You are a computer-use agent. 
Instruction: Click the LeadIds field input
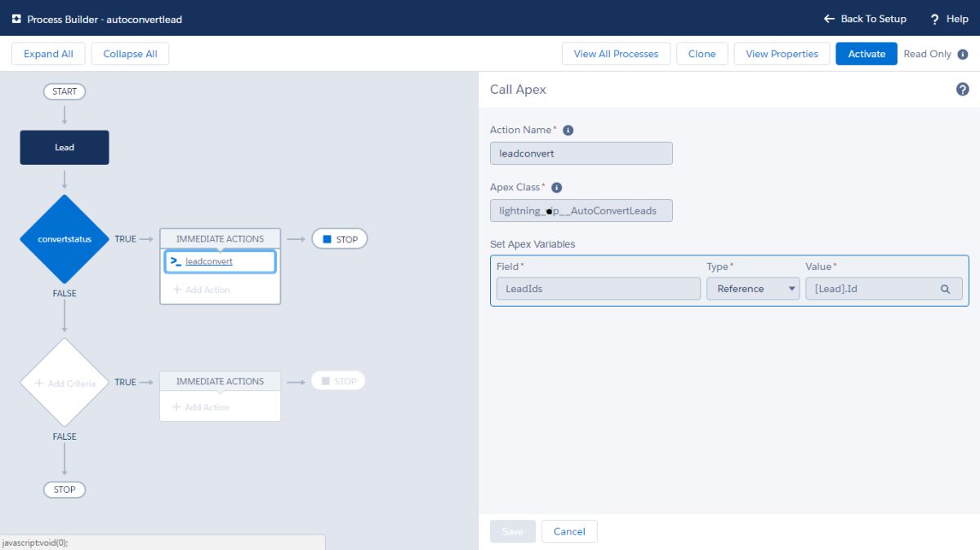click(x=599, y=289)
